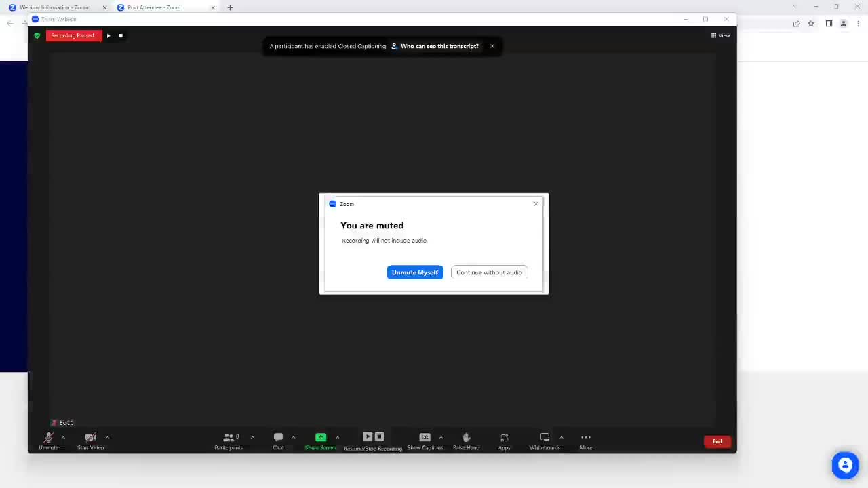Open the Apps panel

tap(504, 439)
